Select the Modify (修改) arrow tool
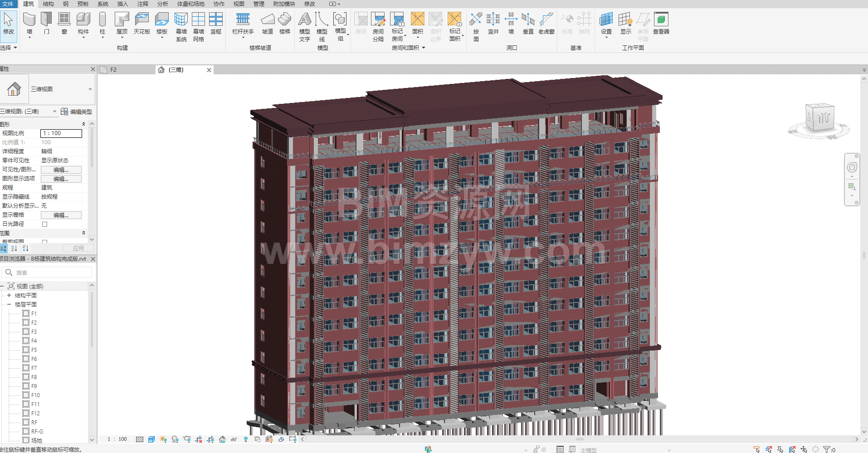This screenshot has width=868, height=453. (8, 23)
